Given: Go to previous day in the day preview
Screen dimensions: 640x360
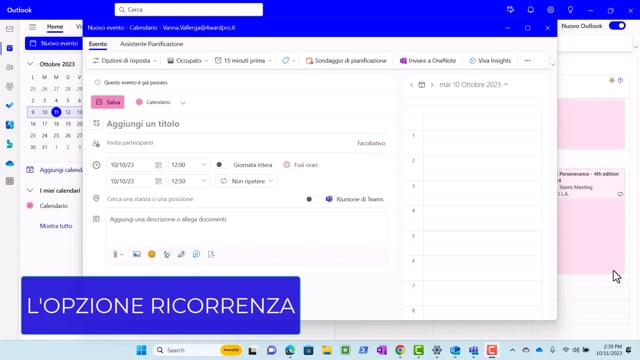Looking at the screenshot, I should pyautogui.click(x=411, y=85).
